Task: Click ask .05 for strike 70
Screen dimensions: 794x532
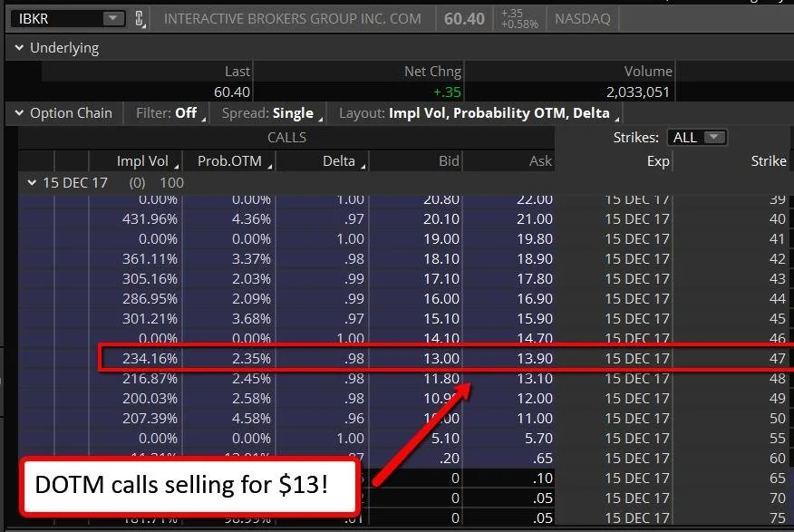Action: click(x=542, y=498)
